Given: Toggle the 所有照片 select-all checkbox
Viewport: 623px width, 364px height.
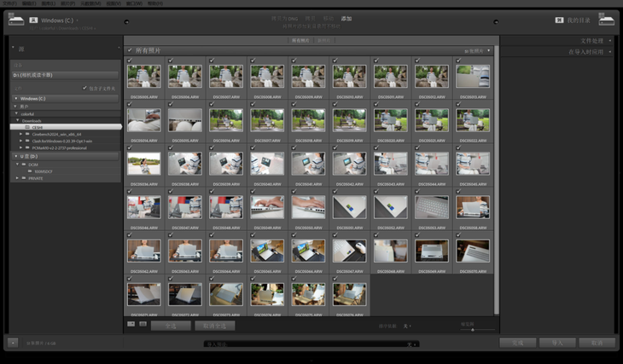Looking at the screenshot, I should point(131,50).
